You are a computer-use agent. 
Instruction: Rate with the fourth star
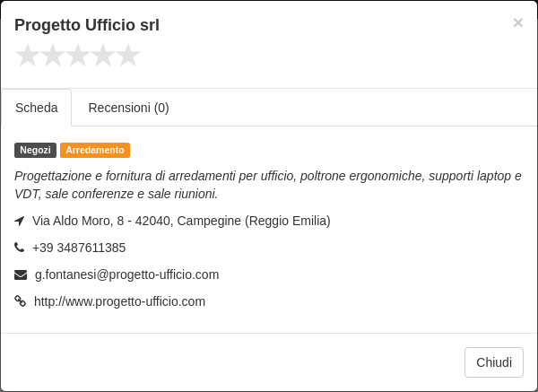pos(103,55)
